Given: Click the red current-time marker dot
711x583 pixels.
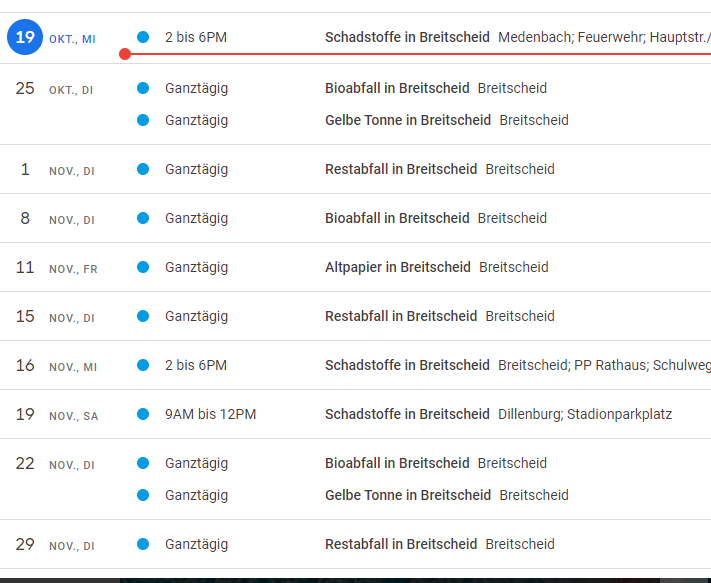Looking at the screenshot, I should (124, 54).
